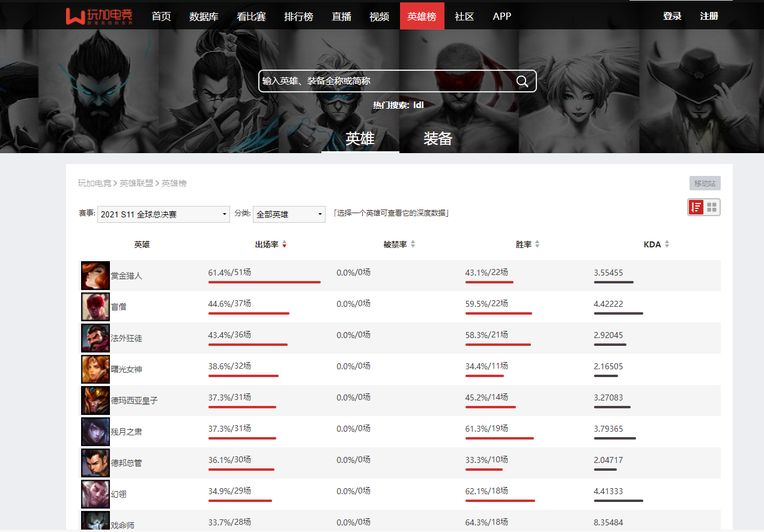Click hero name 盲僧
The width and height of the screenshot is (764, 532).
(118, 307)
